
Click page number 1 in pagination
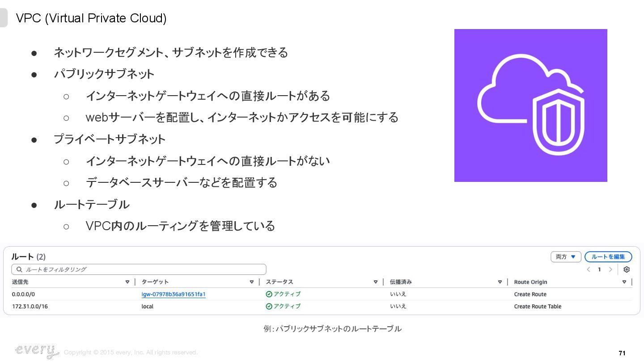[x=599, y=269]
